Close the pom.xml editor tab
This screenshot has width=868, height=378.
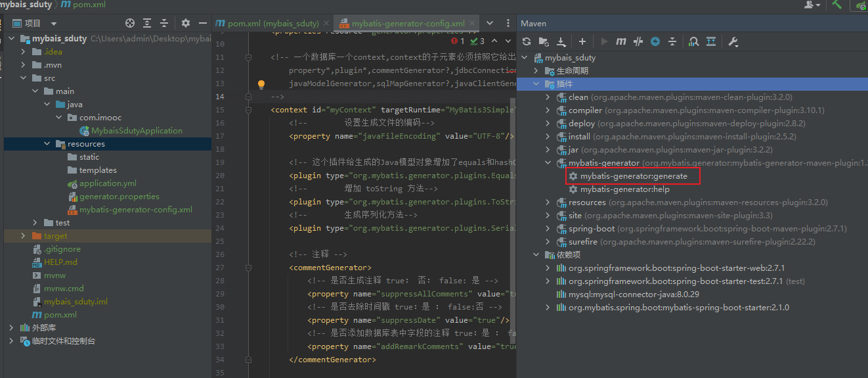click(x=326, y=24)
